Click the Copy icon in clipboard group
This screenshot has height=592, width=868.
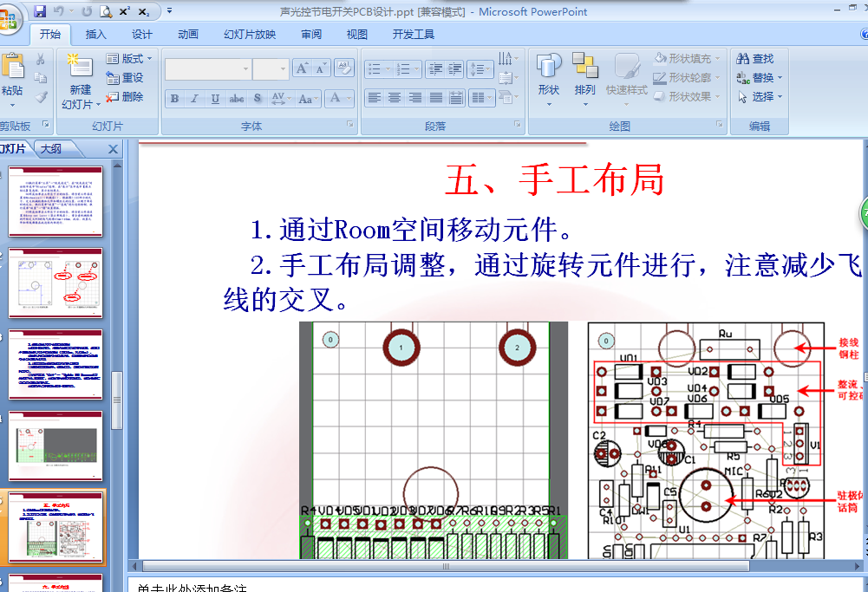[41, 78]
